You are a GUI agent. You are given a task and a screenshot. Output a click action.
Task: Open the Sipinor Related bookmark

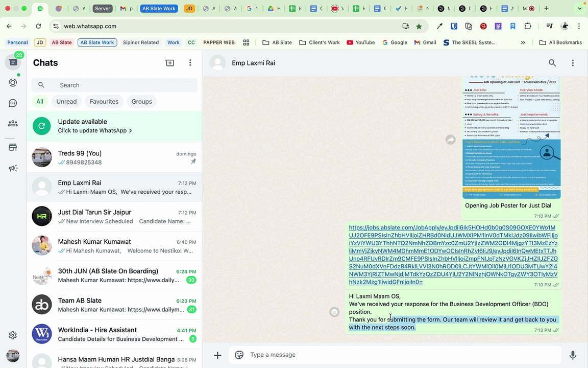[141, 42]
